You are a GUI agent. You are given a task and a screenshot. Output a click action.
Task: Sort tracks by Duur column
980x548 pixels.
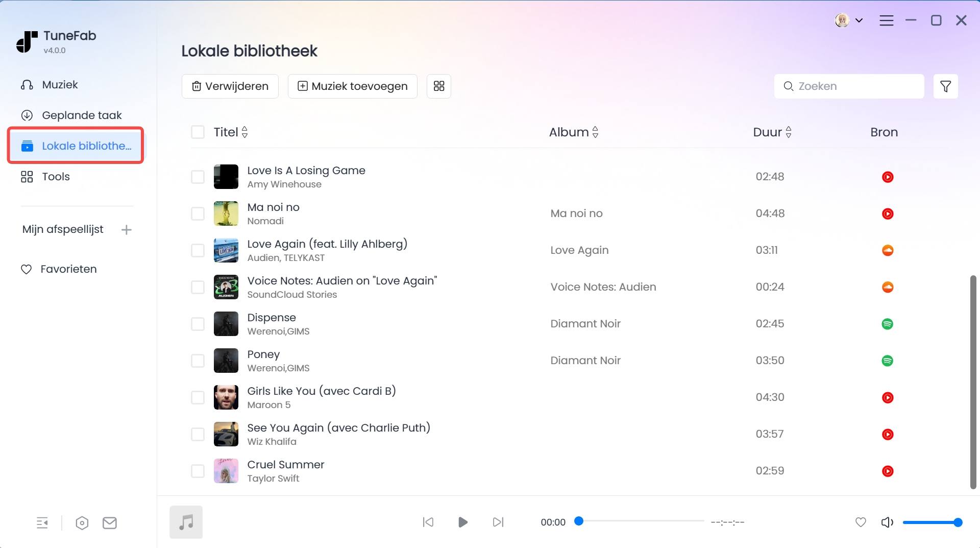tap(772, 132)
